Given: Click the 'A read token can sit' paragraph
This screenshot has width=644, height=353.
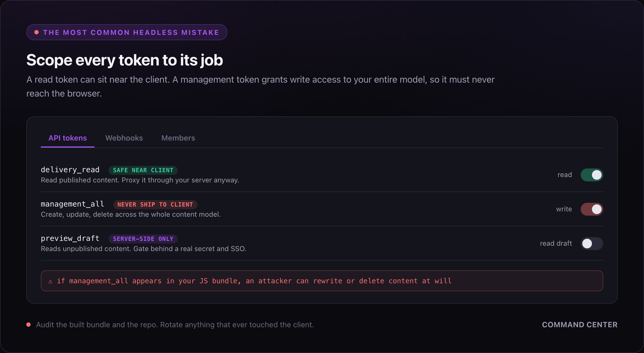Looking at the screenshot, I should (260, 87).
